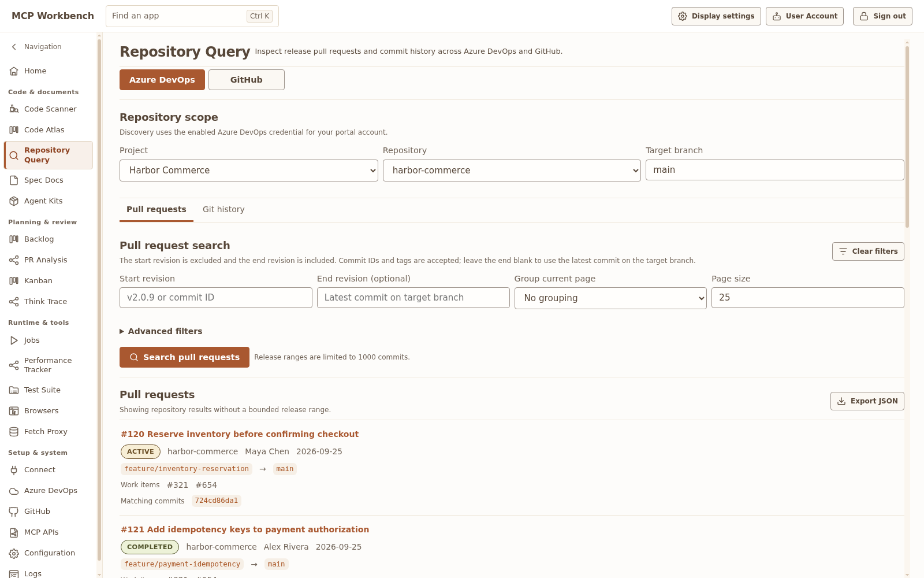924x578 pixels.
Task: Open the Home icon in sidebar
Action: pos(14,71)
